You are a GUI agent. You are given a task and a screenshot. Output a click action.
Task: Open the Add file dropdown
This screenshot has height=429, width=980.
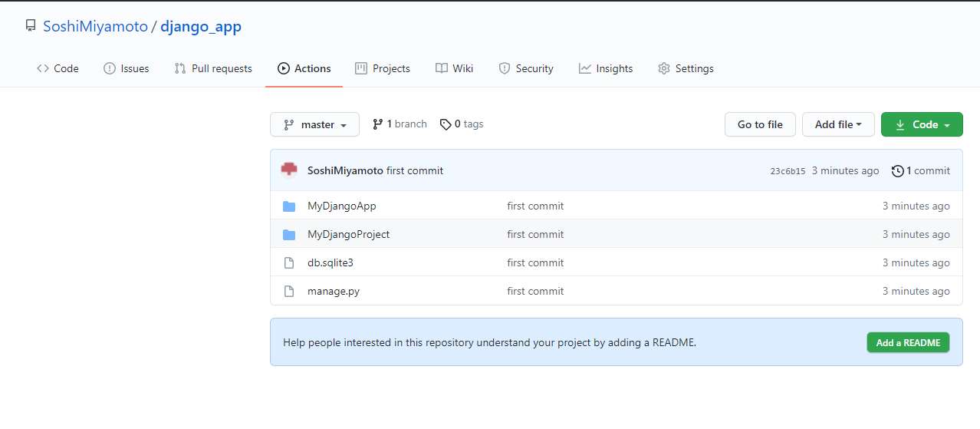coord(838,124)
